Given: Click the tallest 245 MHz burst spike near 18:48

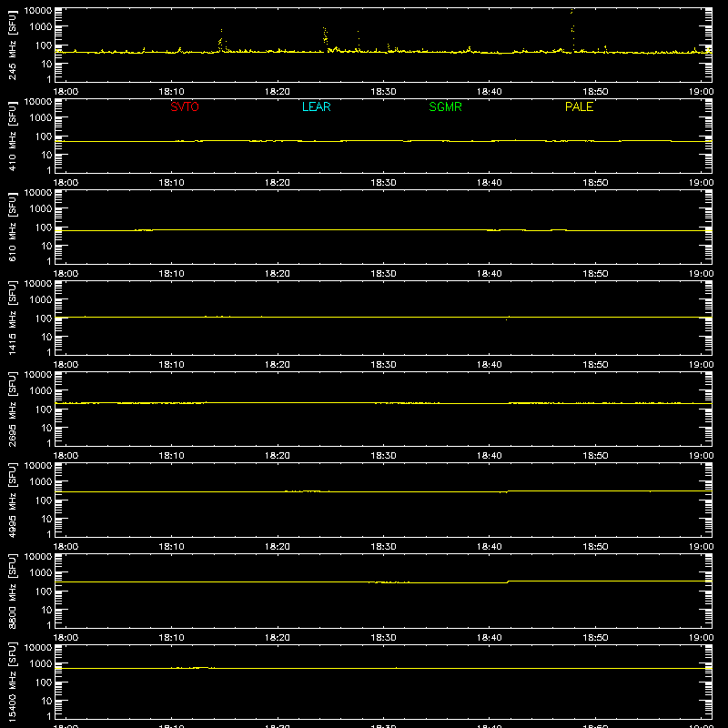Looking at the screenshot, I should click(x=572, y=28).
